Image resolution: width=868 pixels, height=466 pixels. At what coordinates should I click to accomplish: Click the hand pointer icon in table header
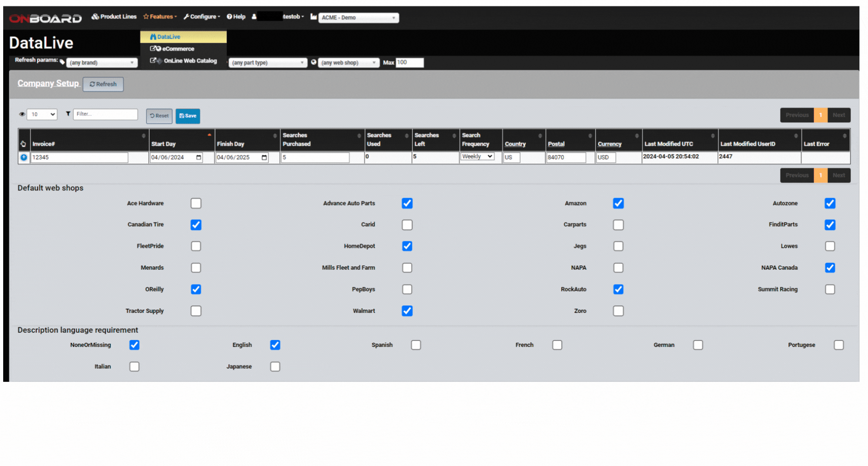pos(24,144)
